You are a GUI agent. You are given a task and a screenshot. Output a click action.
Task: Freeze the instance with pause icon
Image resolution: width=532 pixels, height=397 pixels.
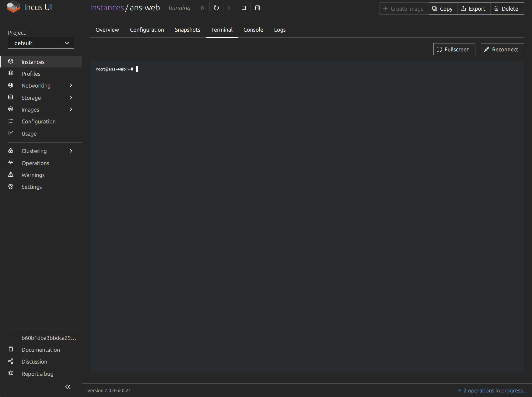[230, 8]
